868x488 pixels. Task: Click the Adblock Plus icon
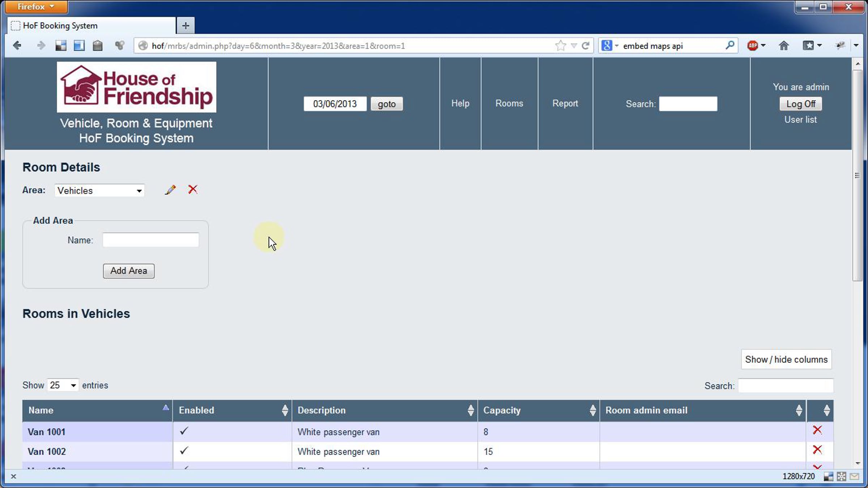pyautogui.click(x=753, y=46)
